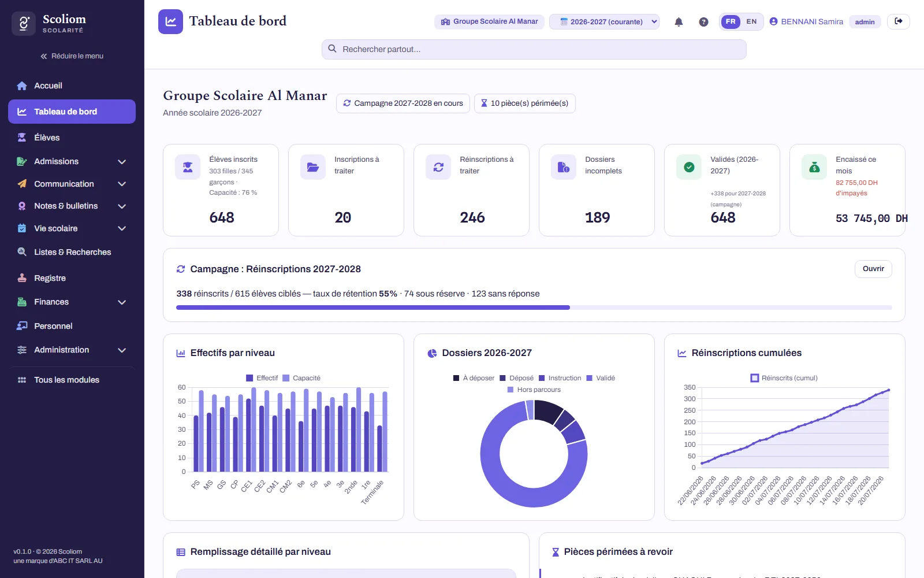Toggle the Capacité legend series
924x578 pixels.
[x=301, y=378]
